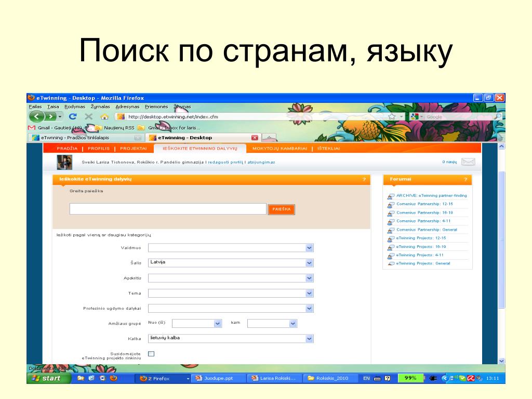This screenshot has height=399, width=532.
Task: Click the Google search box
Action: 458,117
